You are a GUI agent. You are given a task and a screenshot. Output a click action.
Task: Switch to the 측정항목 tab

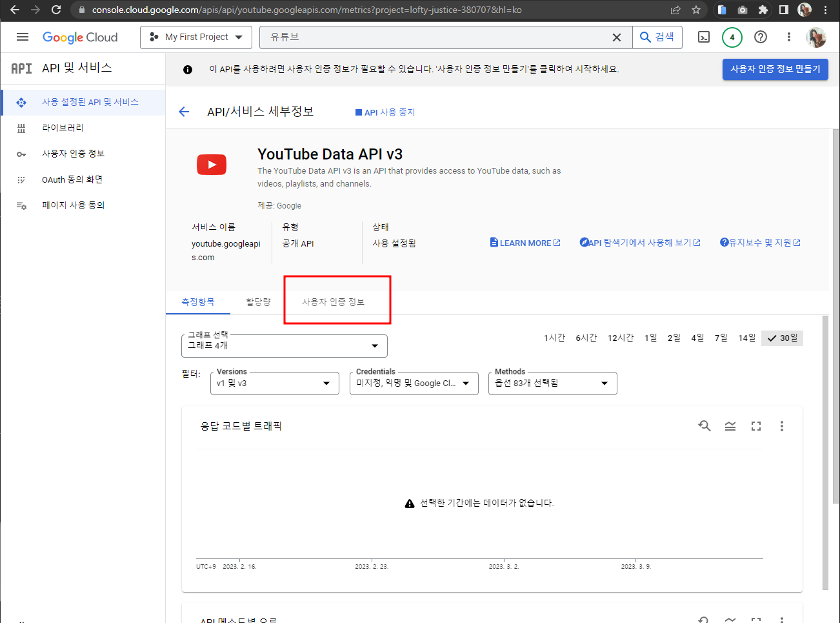198,301
